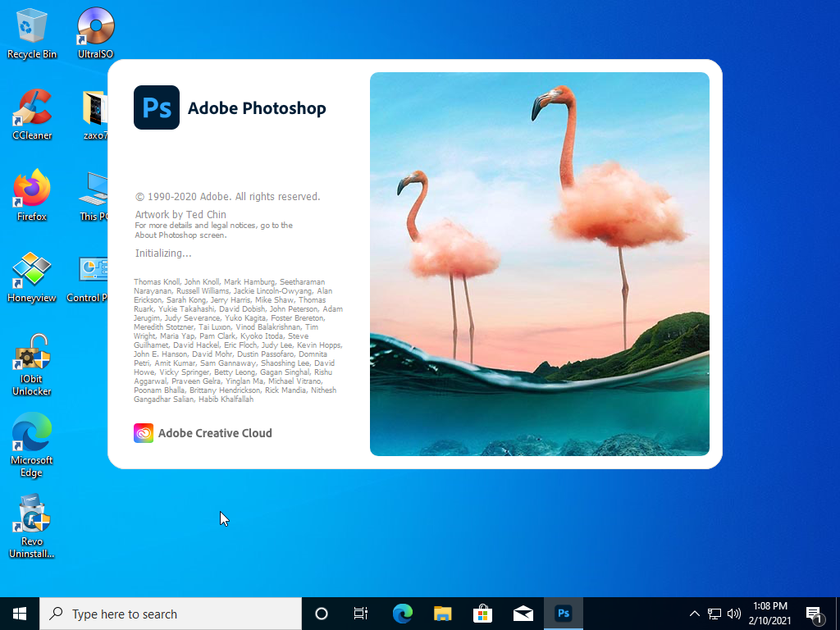Click the credits line starting "Thomas Knoll, John Knoll"
The width and height of the screenshot is (840, 630).
230,282
